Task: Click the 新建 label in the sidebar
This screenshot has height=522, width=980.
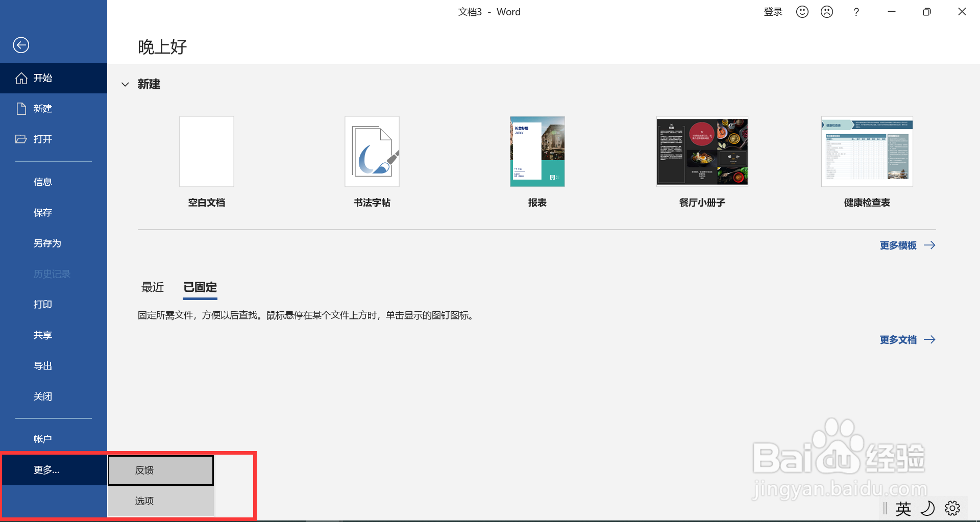Action: 43,109
